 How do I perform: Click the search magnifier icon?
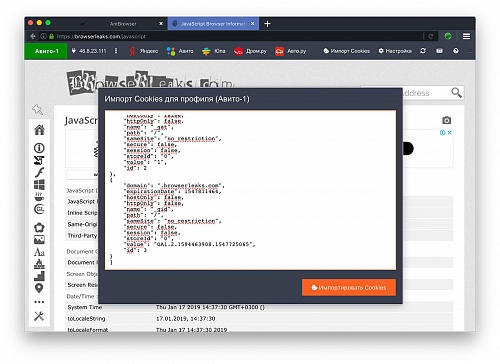click(456, 92)
